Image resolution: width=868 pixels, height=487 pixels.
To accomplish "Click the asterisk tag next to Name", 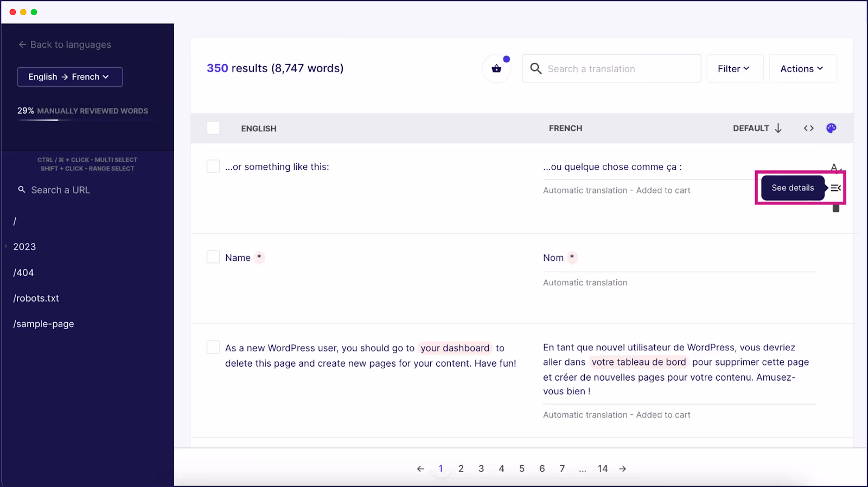I will point(259,257).
